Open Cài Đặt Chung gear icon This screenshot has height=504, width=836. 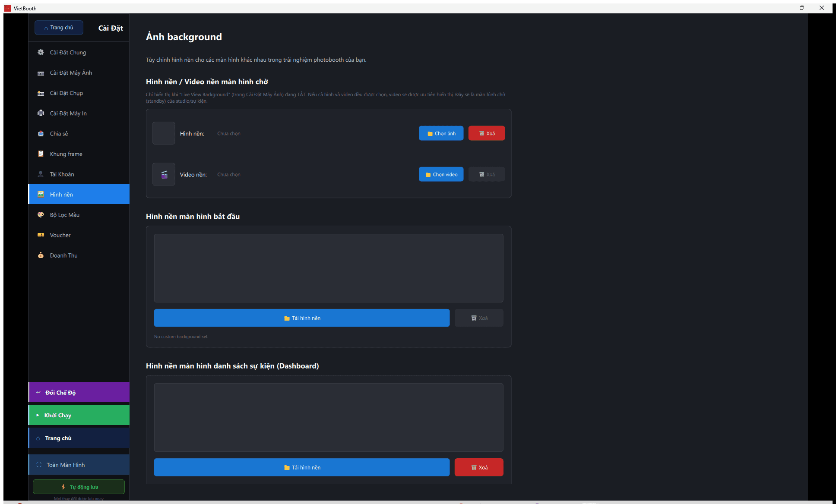click(x=41, y=52)
